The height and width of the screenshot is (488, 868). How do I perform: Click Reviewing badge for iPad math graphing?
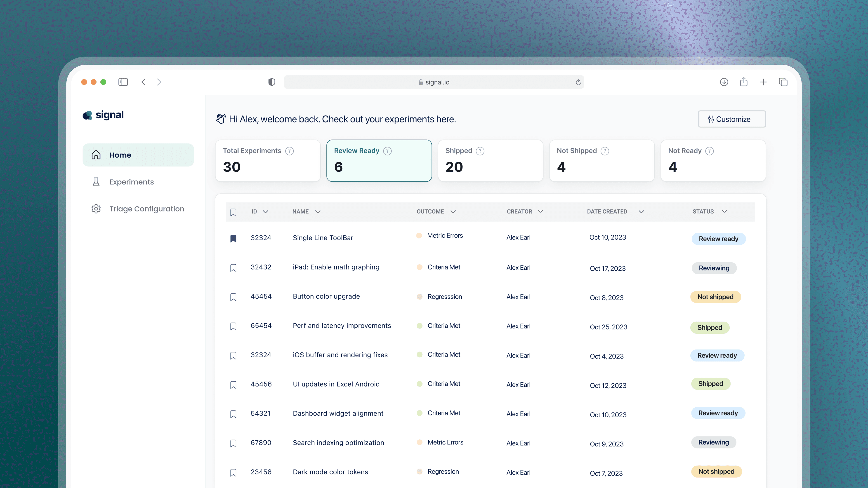click(x=714, y=268)
